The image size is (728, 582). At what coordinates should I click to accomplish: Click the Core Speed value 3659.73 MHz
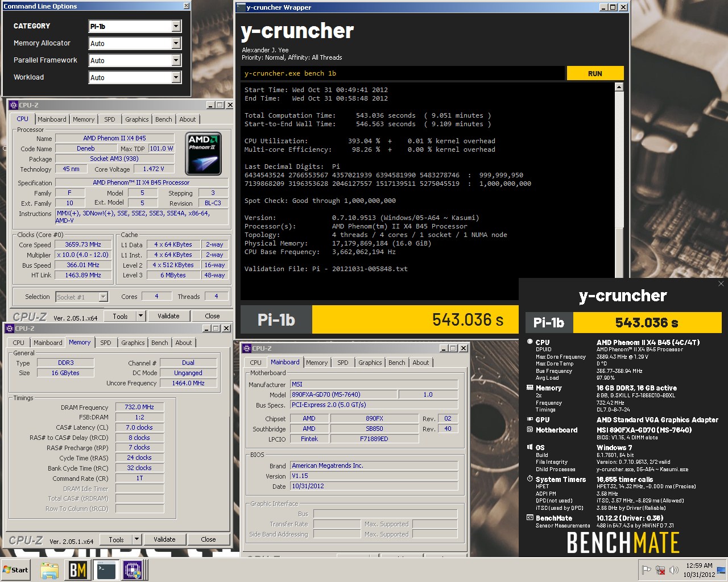[84, 245]
